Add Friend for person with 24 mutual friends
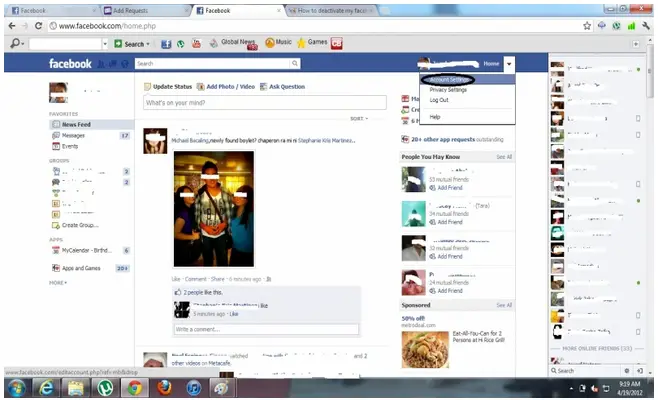This screenshot has height=400, width=658. tap(449, 291)
